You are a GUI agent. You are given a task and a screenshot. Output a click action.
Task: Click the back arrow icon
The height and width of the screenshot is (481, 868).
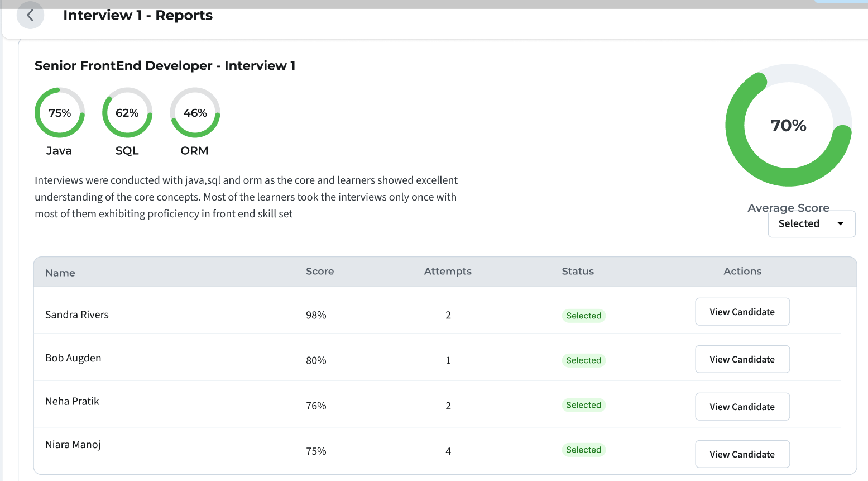coord(30,15)
